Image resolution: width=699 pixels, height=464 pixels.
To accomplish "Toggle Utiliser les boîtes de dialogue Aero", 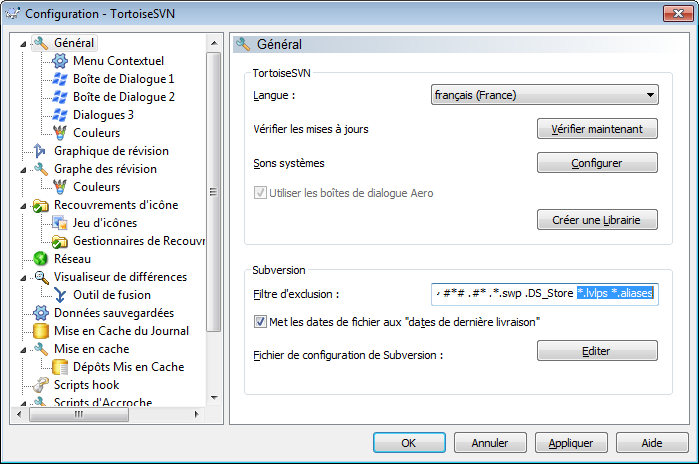I will (x=260, y=193).
